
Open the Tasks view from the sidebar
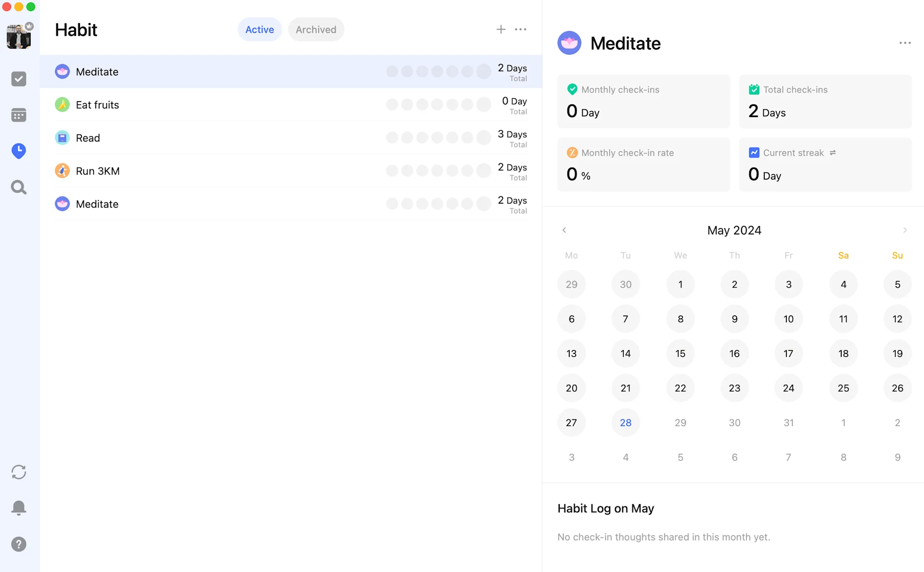(x=19, y=78)
